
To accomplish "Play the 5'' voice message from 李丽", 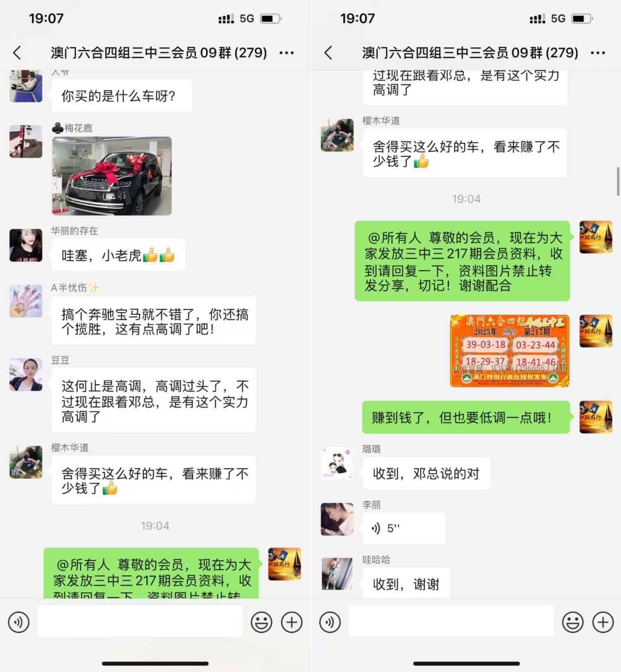I will click(404, 528).
